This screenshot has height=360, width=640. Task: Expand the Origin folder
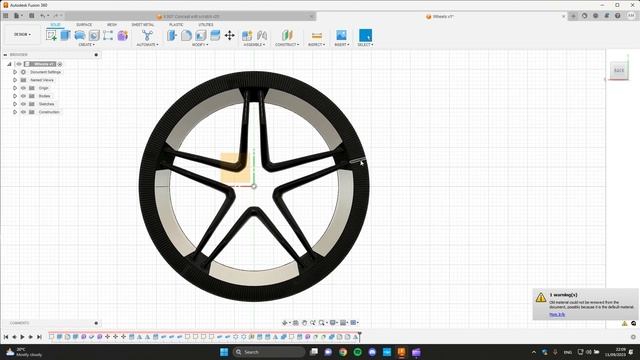15,88
